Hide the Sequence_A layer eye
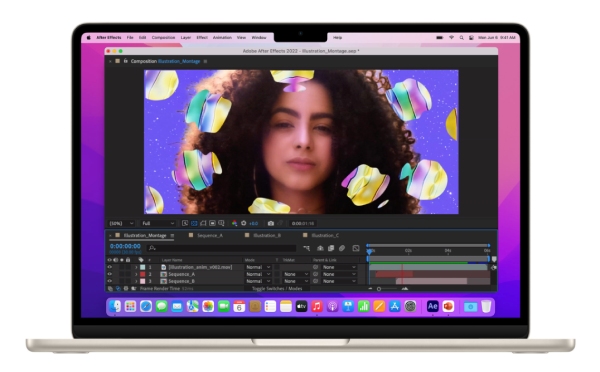Screen dimensions: 600x372 110,274
